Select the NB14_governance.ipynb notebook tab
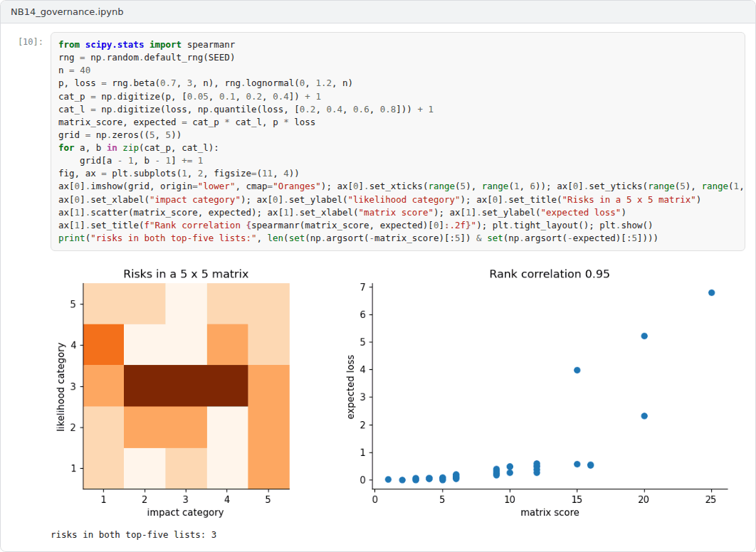 pos(67,12)
